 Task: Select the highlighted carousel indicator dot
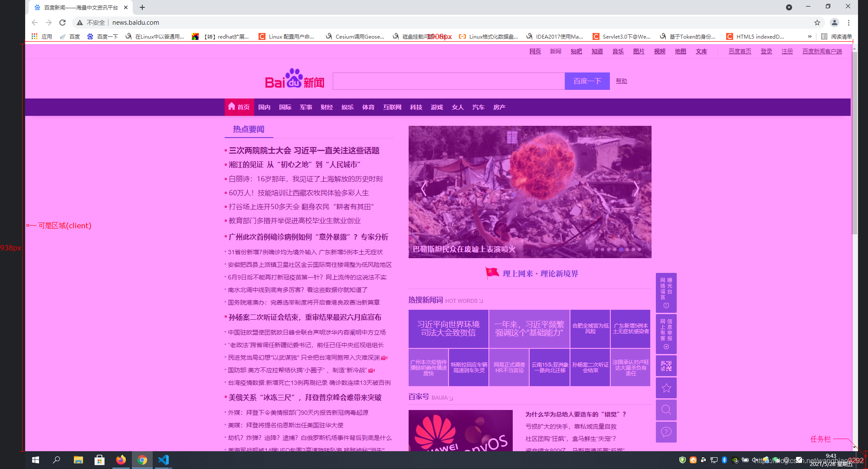[x=621, y=249]
